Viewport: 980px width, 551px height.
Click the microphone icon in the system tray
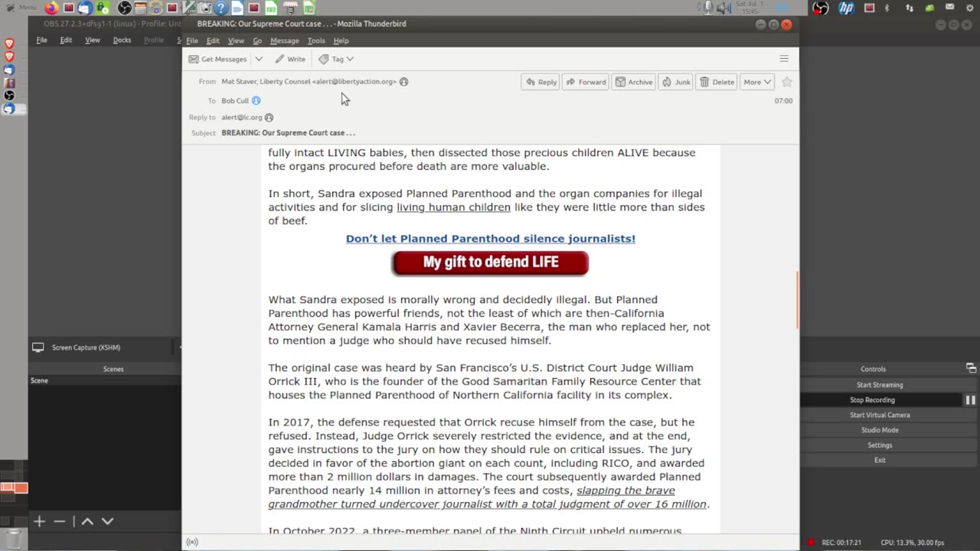pos(708,8)
